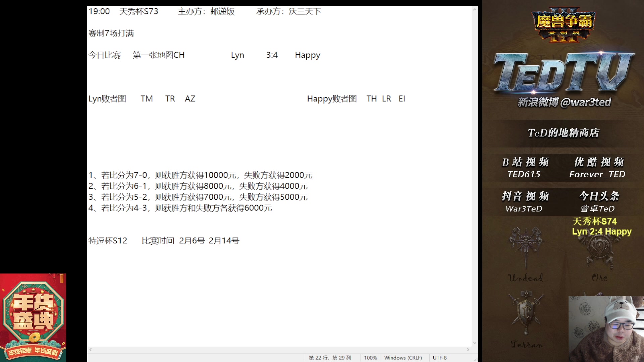The image size is (644, 362).
Task: Click the 新浪微博 @war3ted link
Action: (x=564, y=102)
